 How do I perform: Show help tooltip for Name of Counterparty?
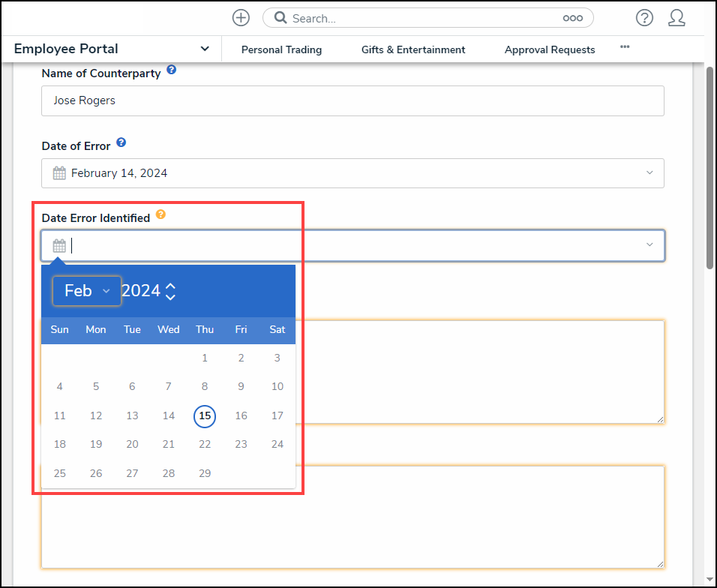[172, 70]
